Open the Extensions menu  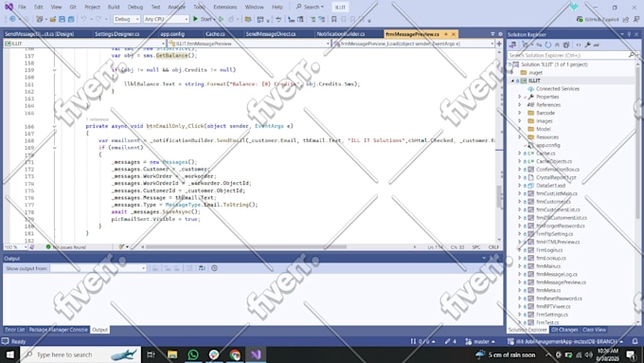[225, 7]
